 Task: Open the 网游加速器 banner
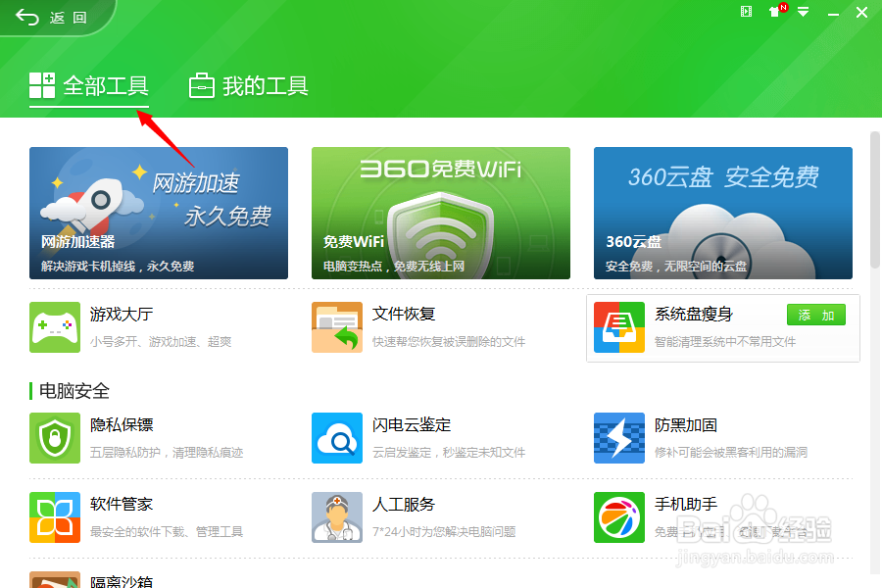pos(159,214)
